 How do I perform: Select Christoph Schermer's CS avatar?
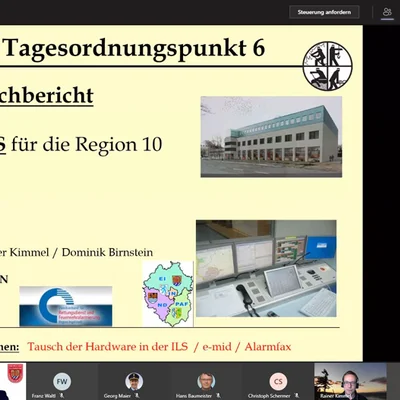pyautogui.click(x=278, y=382)
